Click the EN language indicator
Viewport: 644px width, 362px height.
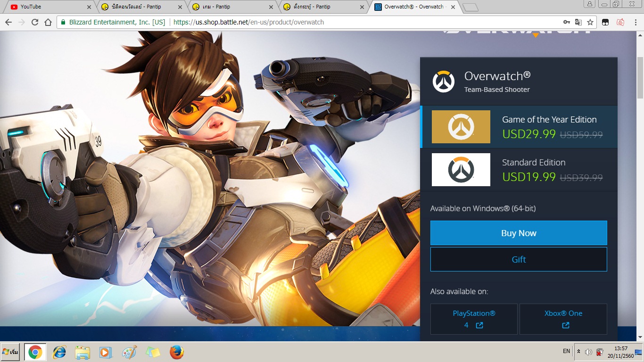566,352
